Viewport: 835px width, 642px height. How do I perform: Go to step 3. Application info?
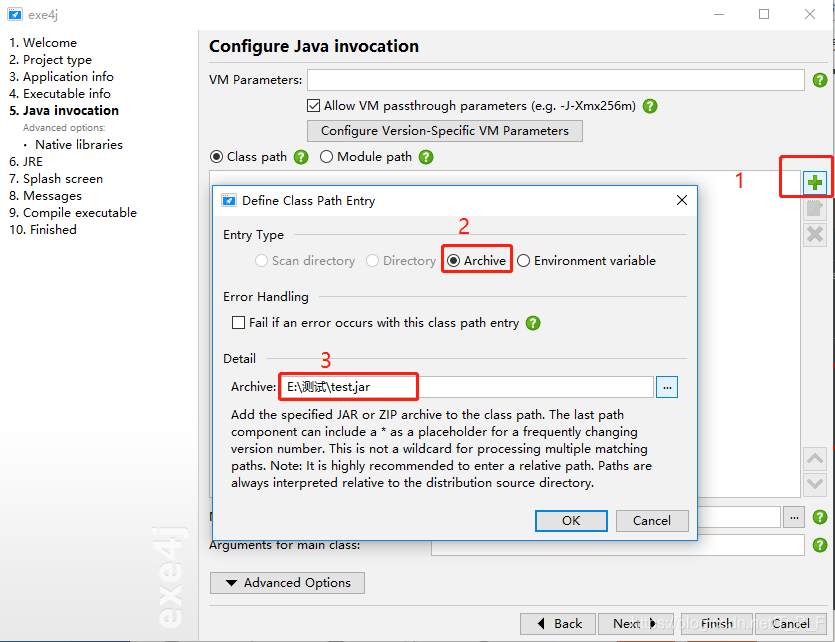pyautogui.click(x=61, y=77)
